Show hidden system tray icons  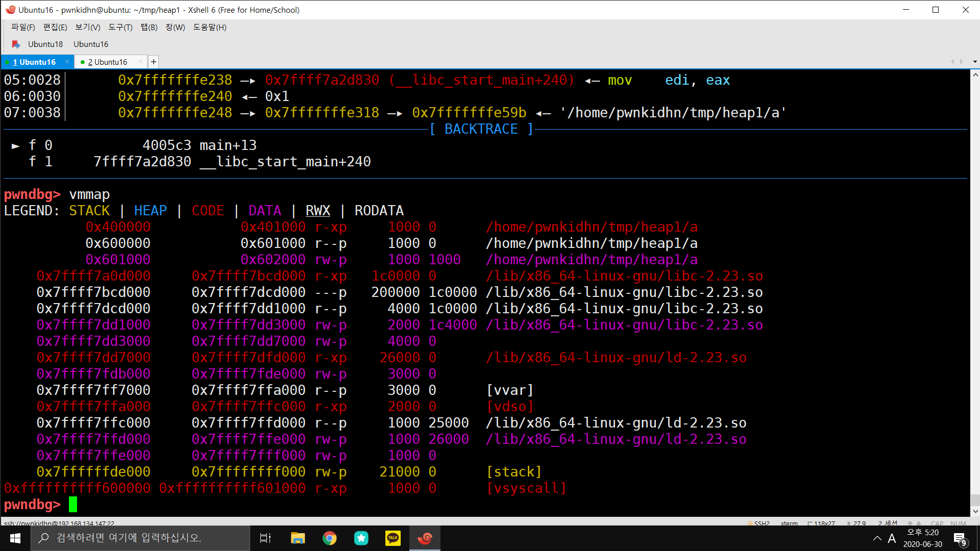click(x=877, y=538)
